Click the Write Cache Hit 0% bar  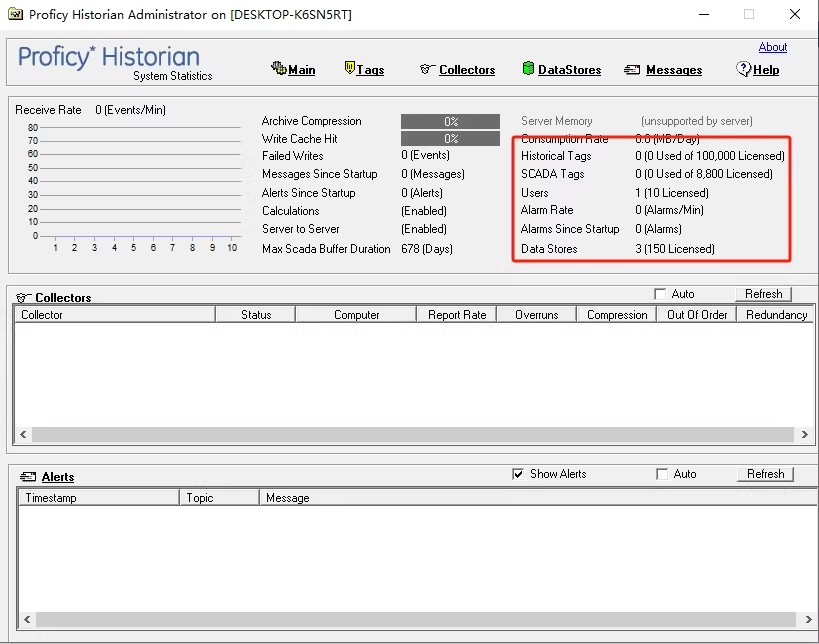(x=450, y=138)
